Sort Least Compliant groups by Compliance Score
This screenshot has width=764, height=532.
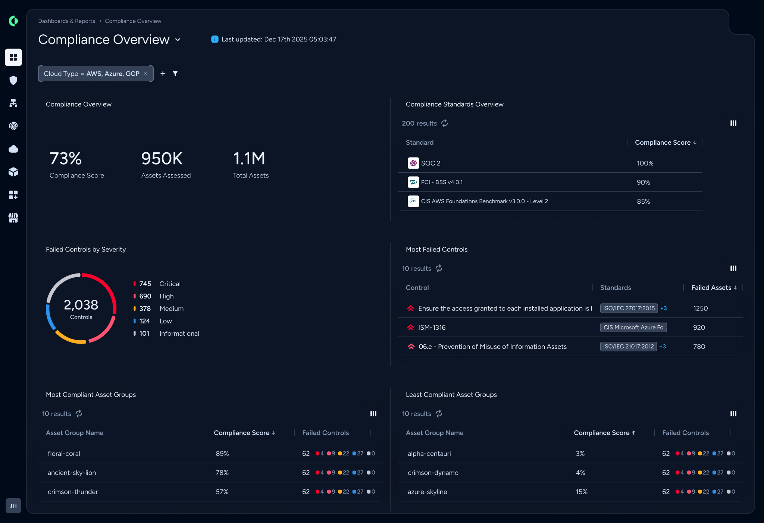click(604, 433)
